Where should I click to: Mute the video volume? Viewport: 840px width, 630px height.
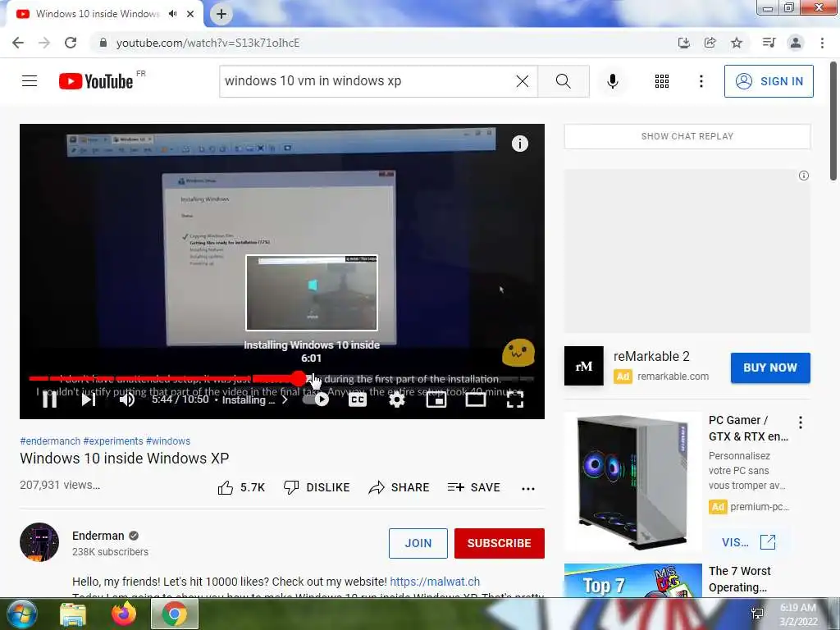[127, 399]
